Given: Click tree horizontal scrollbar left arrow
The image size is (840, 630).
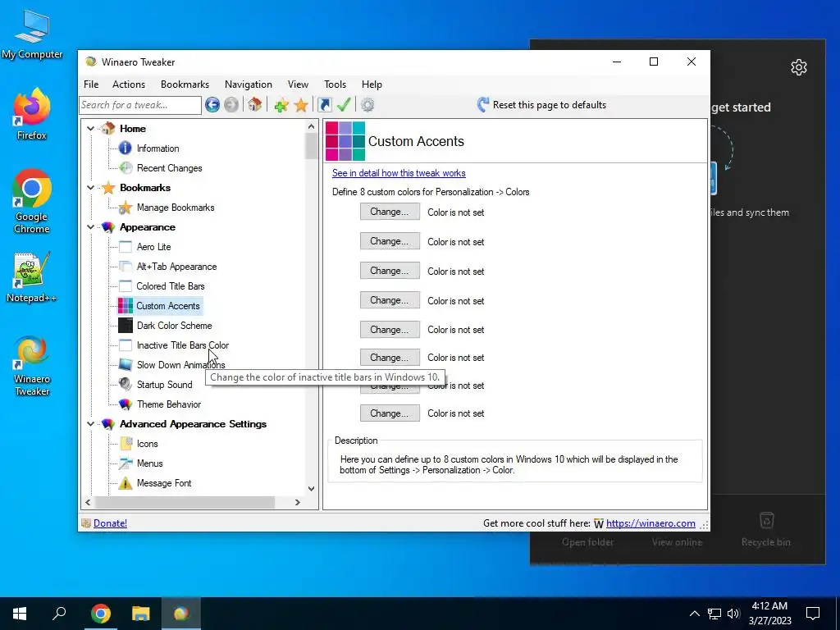Looking at the screenshot, I should pos(89,503).
